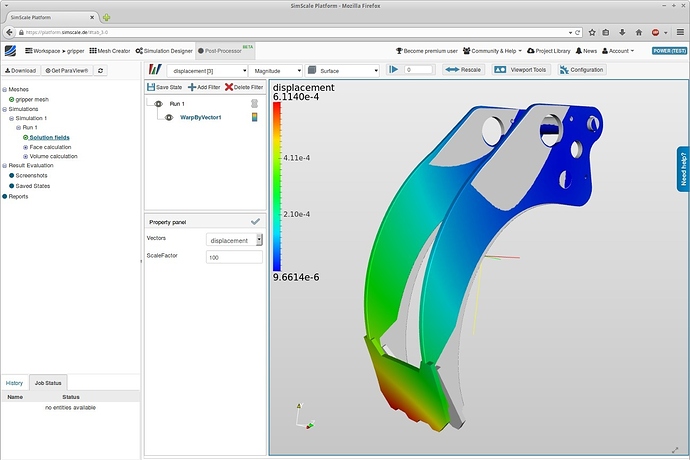Go back with browser back arrow
Screen dimensions: 690x460
pos(9,32)
